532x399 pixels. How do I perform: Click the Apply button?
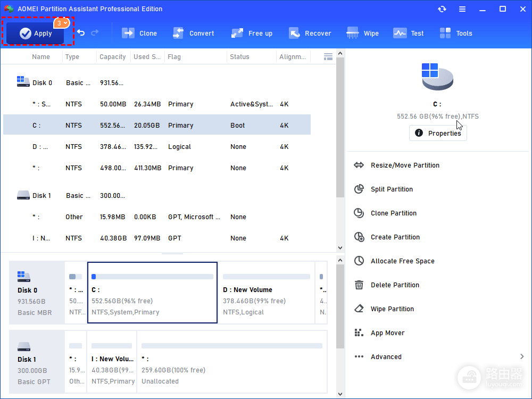click(x=35, y=33)
